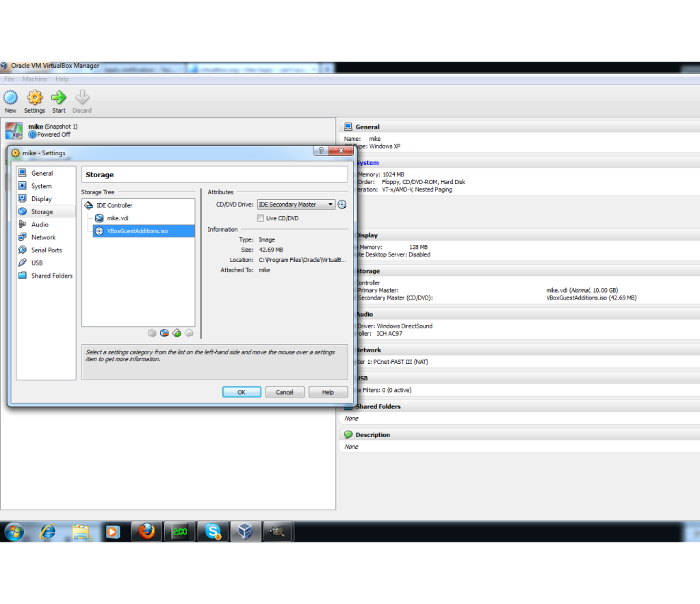
Task: Click the virtual CD/DVD disk chooser icon
Action: 342,205
